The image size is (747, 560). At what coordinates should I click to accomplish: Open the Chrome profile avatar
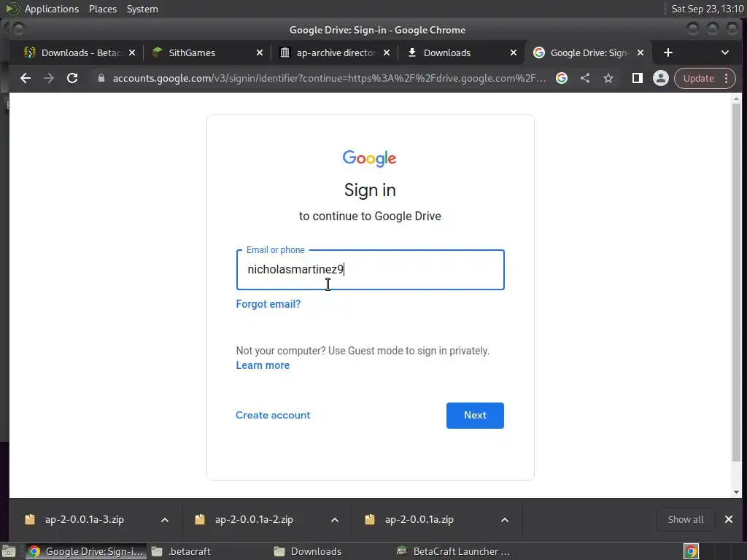[x=661, y=78]
